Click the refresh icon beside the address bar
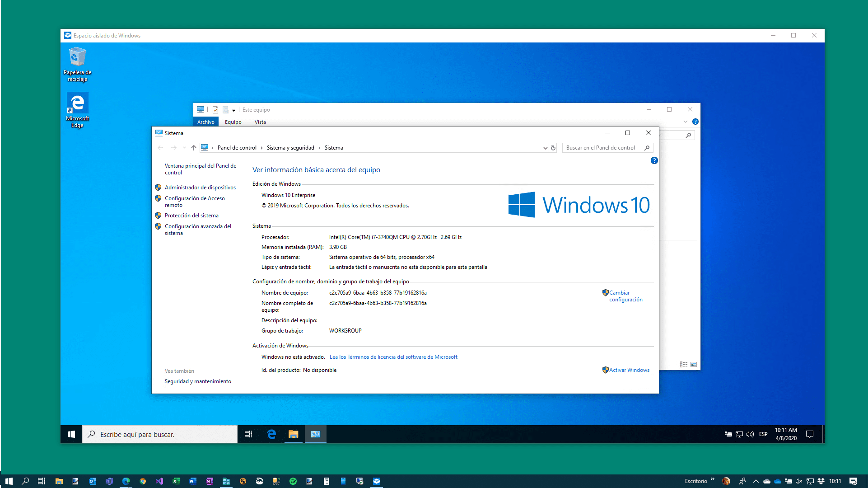Screen dimensions: 868x488 553,148
